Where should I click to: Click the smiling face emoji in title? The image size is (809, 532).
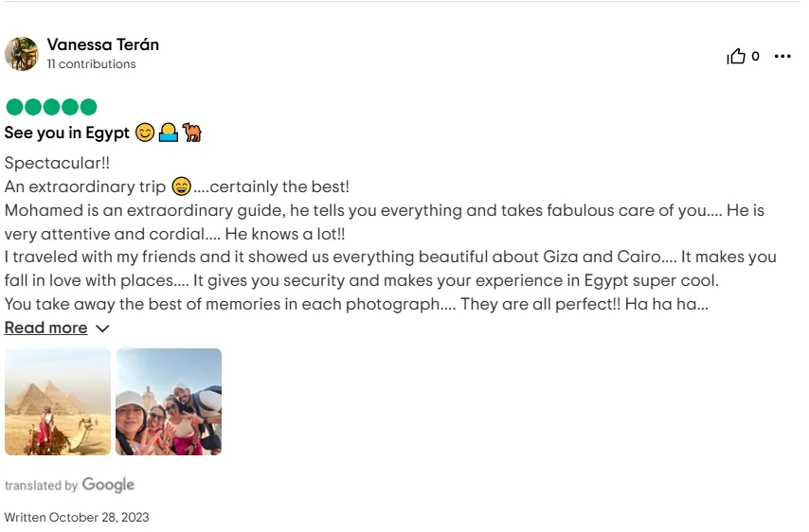145,133
